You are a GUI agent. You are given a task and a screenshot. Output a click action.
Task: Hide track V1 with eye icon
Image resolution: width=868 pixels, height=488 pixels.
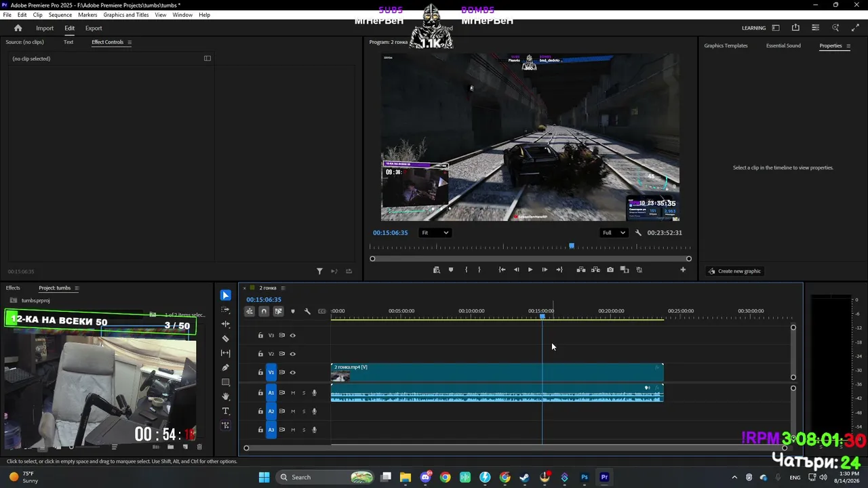point(293,372)
